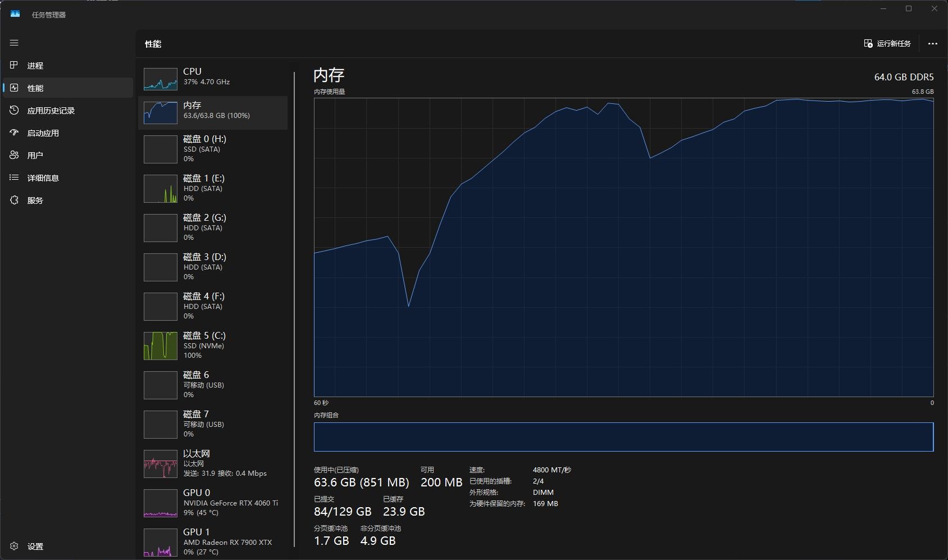Select 磁盘 6 USB removable entry
The height and width of the screenshot is (560, 948).
(213, 385)
